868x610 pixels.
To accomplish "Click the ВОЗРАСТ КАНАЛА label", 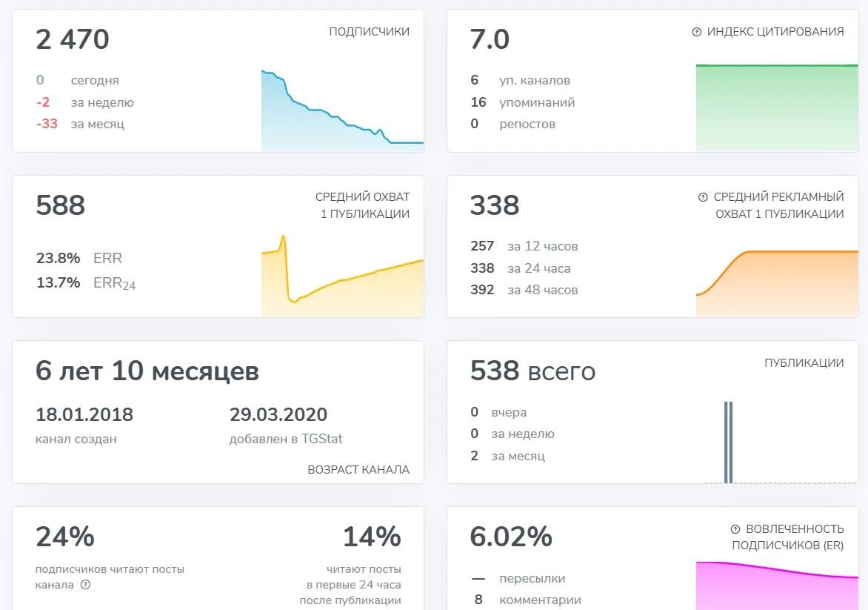I will (358, 469).
